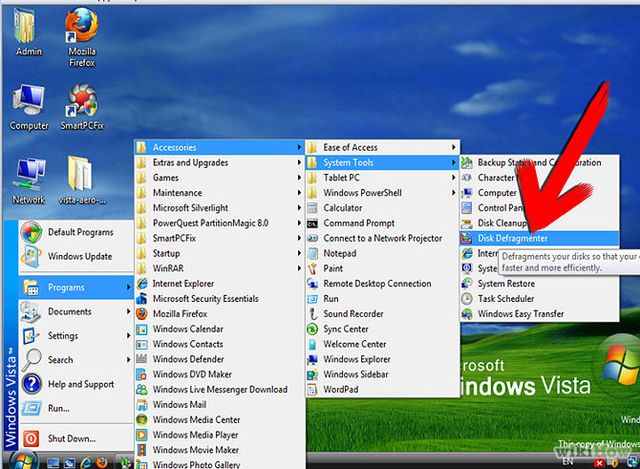Click the Mozilla Firefox desktop shortcut
The height and width of the screenshot is (469, 640).
click(x=82, y=25)
